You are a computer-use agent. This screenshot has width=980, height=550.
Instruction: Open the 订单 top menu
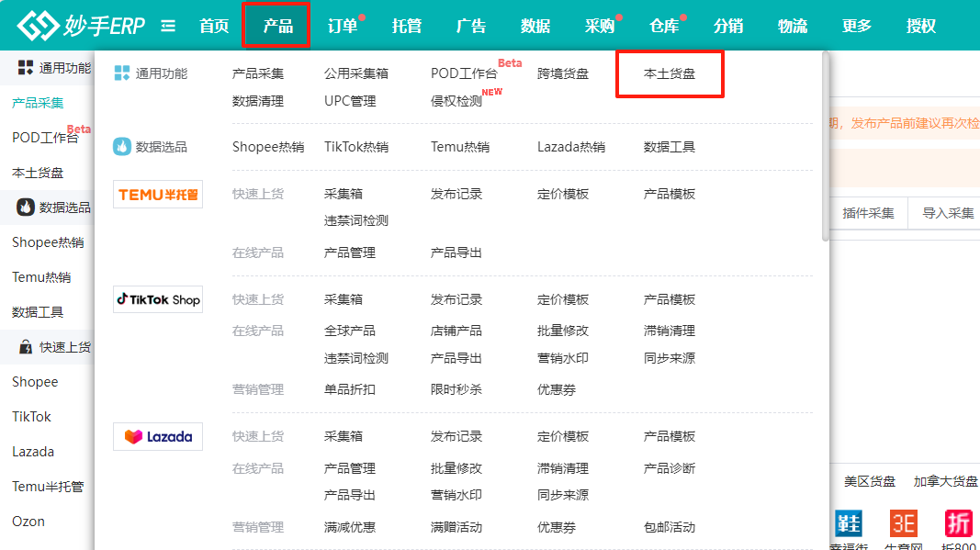[343, 26]
